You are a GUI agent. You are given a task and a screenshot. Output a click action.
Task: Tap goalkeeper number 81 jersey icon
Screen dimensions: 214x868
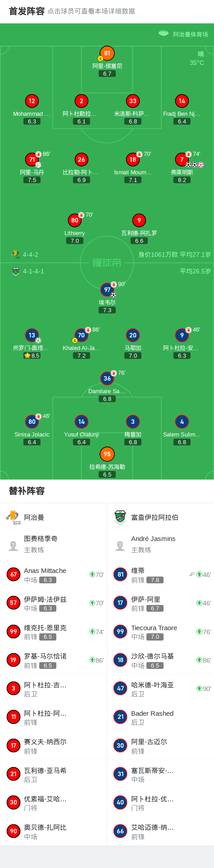(107, 53)
